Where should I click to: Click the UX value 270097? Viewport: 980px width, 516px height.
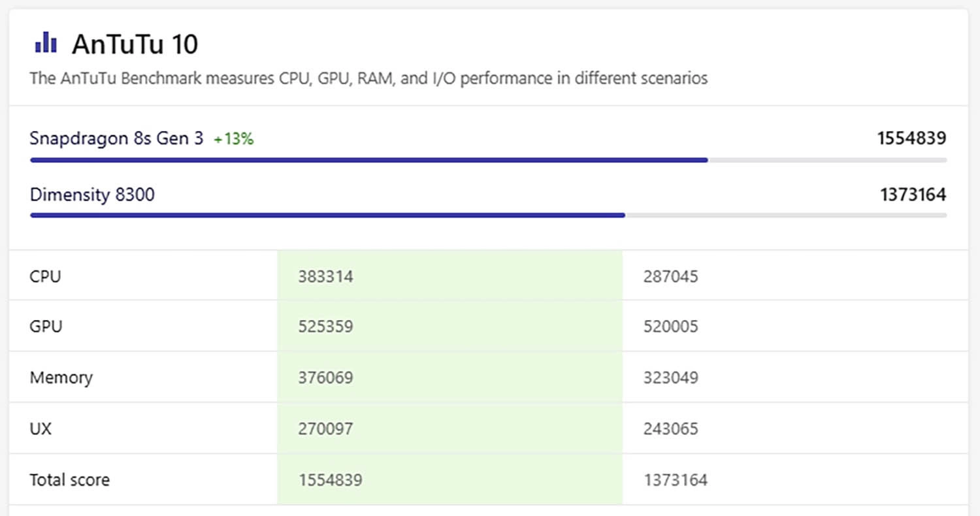(325, 429)
